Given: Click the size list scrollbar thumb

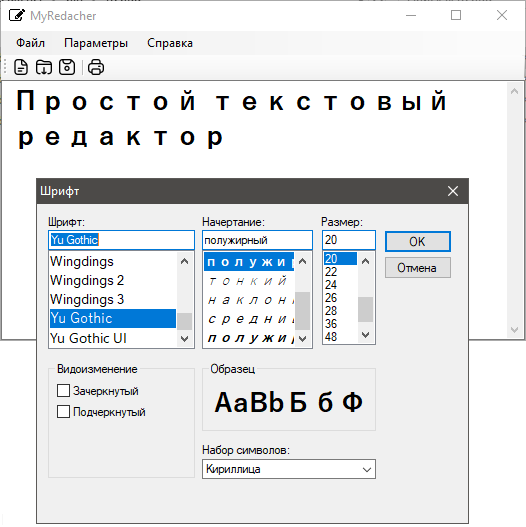Looking at the screenshot, I should (x=366, y=309).
